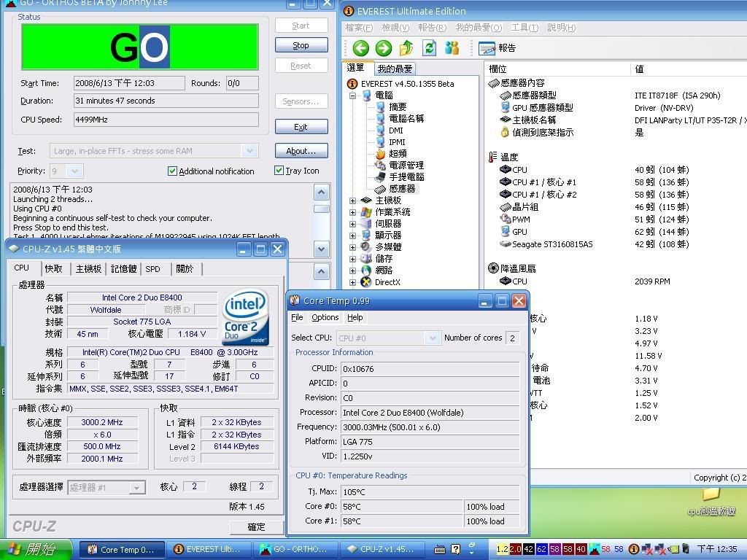The image size is (747, 560).
Task: Switch to CPU-Z taskbar button
Action: click(x=381, y=550)
